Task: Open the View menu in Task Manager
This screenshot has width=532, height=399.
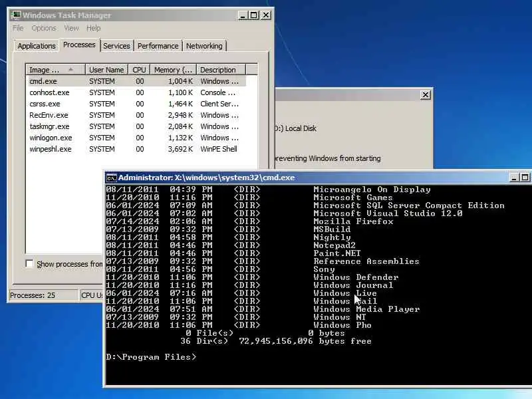Action: (x=71, y=28)
